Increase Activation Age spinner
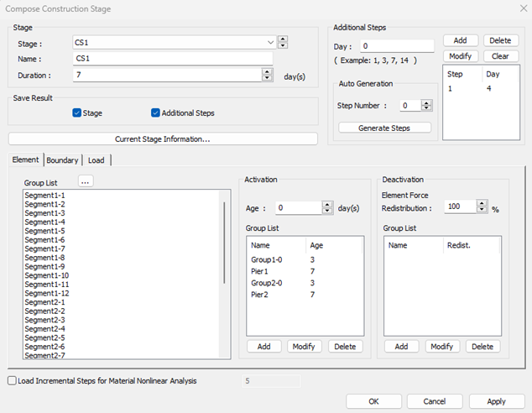The width and height of the screenshot is (532, 413). (327, 205)
